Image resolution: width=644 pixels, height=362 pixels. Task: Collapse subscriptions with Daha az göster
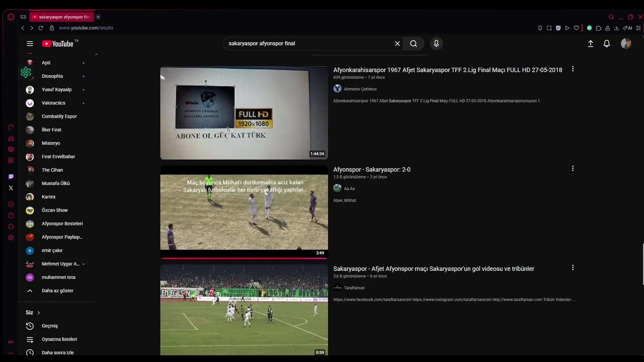[x=56, y=291]
